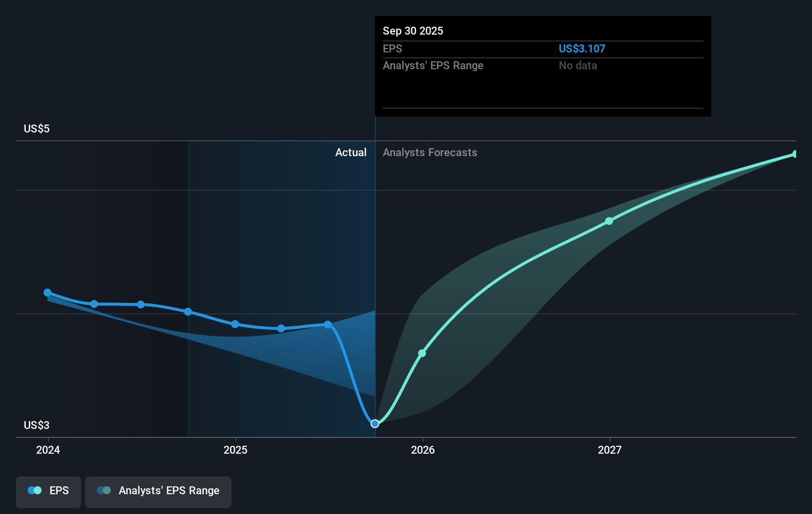The height and width of the screenshot is (514, 812).
Task: Click the 'Actual' section label
Action: click(x=351, y=153)
